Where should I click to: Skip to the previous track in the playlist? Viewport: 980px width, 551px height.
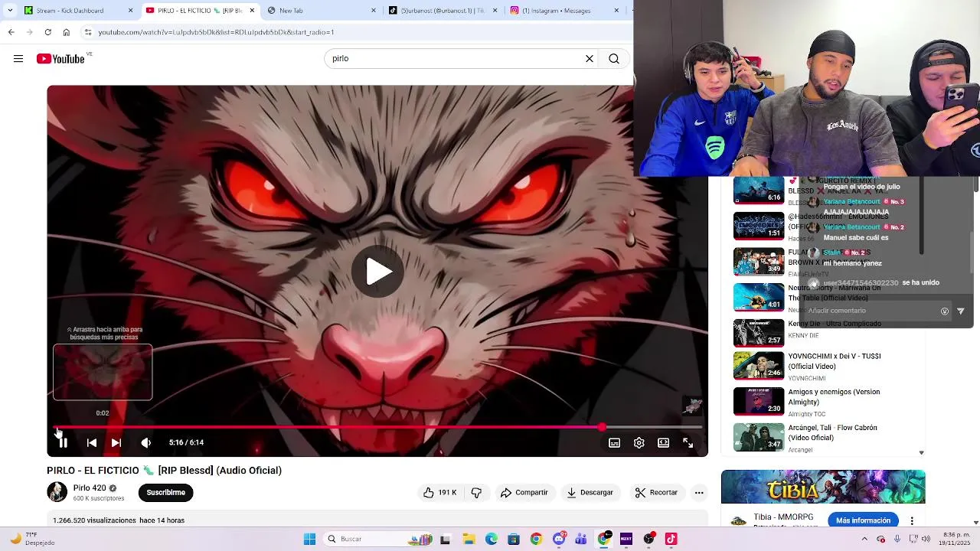(91, 442)
